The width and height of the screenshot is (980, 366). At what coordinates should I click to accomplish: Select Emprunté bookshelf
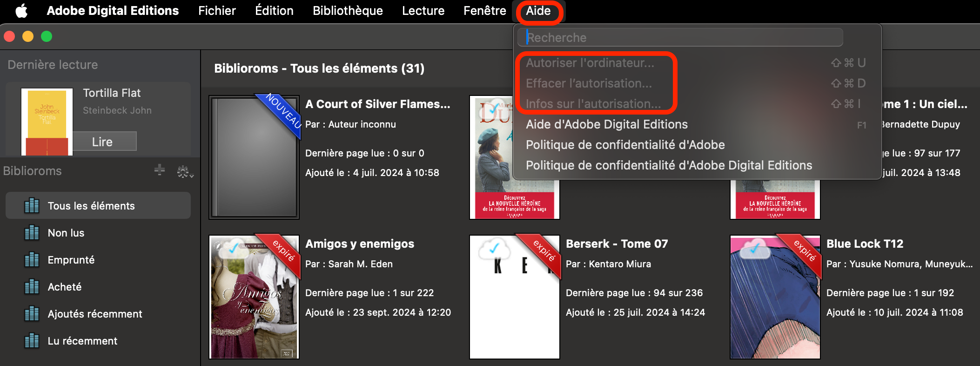tap(98, 260)
